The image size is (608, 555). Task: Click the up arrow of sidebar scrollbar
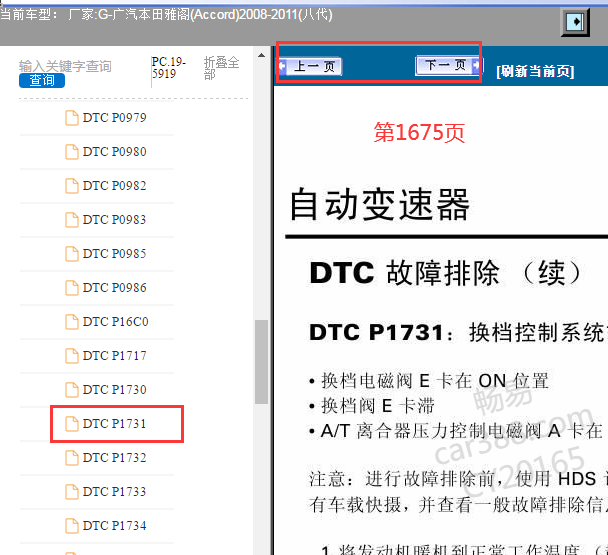tap(261, 55)
